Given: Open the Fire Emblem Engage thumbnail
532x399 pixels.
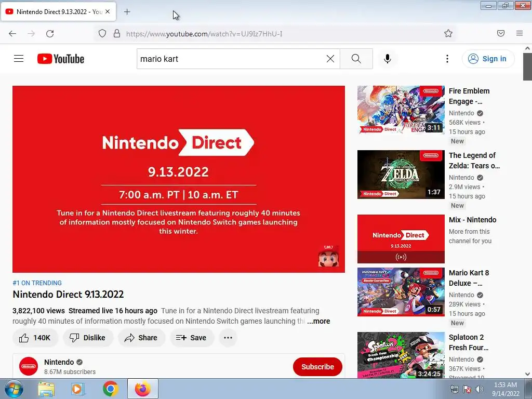Looking at the screenshot, I should point(401,110).
